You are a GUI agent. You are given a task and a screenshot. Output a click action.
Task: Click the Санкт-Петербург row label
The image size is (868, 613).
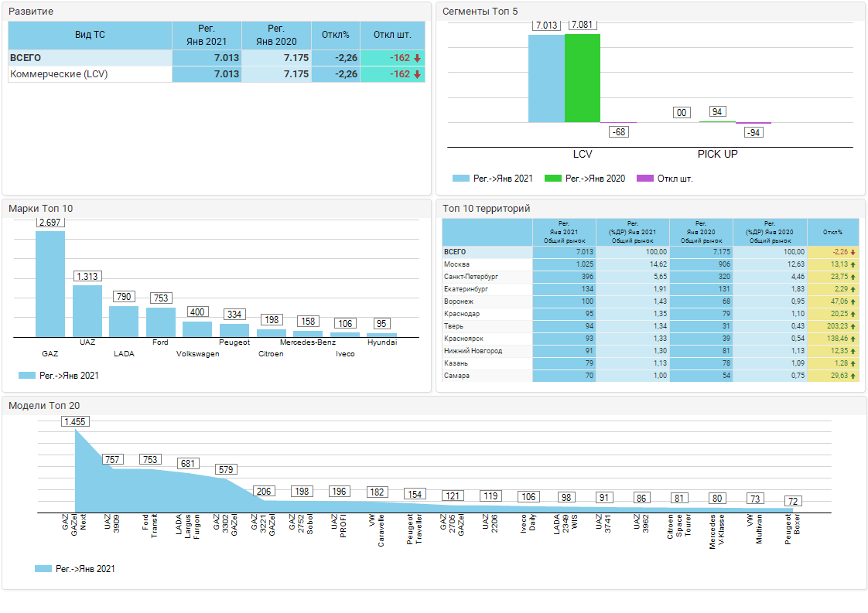pyautogui.click(x=471, y=277)
